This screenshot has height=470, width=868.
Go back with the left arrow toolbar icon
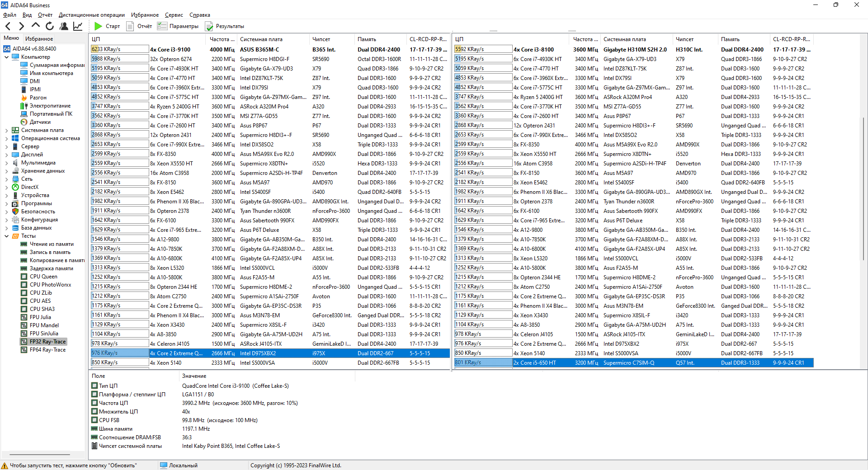pos(8,26)
